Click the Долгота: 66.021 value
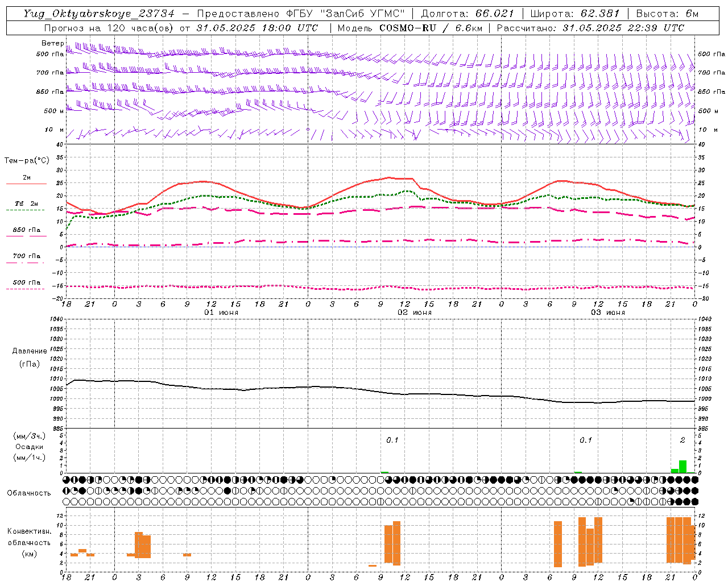The height and width of the screenshot is (582, 728). 468,14
